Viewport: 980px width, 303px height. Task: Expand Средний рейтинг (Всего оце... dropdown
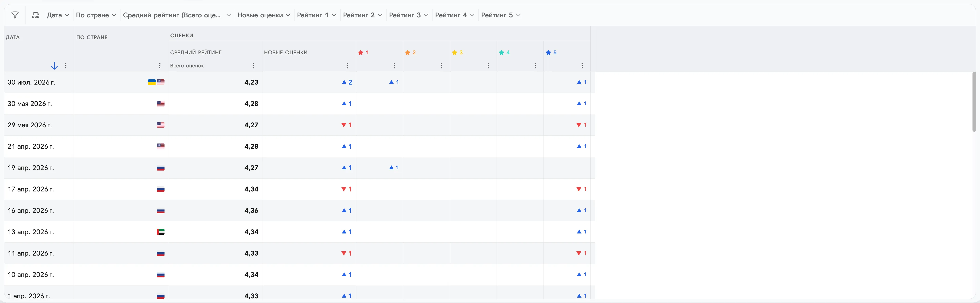click(177, 15)
